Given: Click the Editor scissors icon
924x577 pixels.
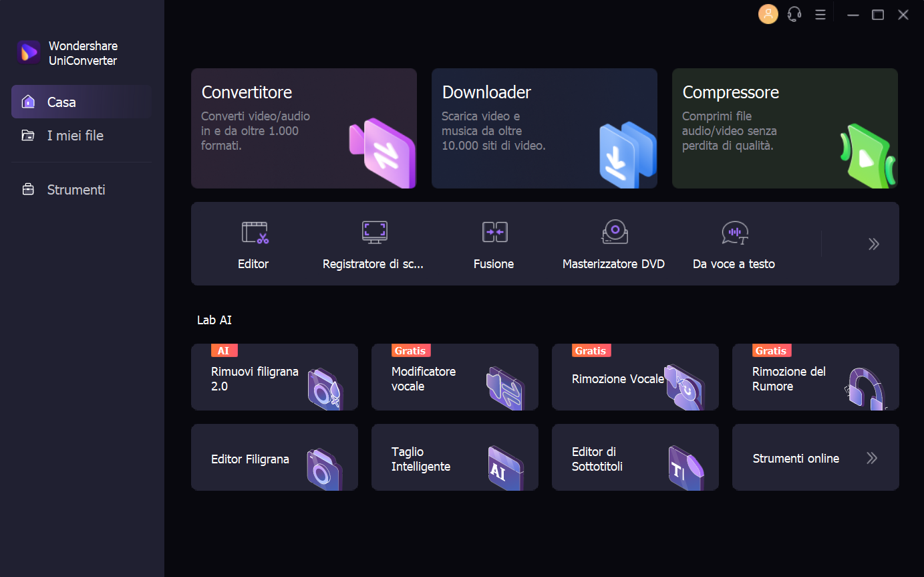Looking at the screenshot, I should [x=254, y=232].
